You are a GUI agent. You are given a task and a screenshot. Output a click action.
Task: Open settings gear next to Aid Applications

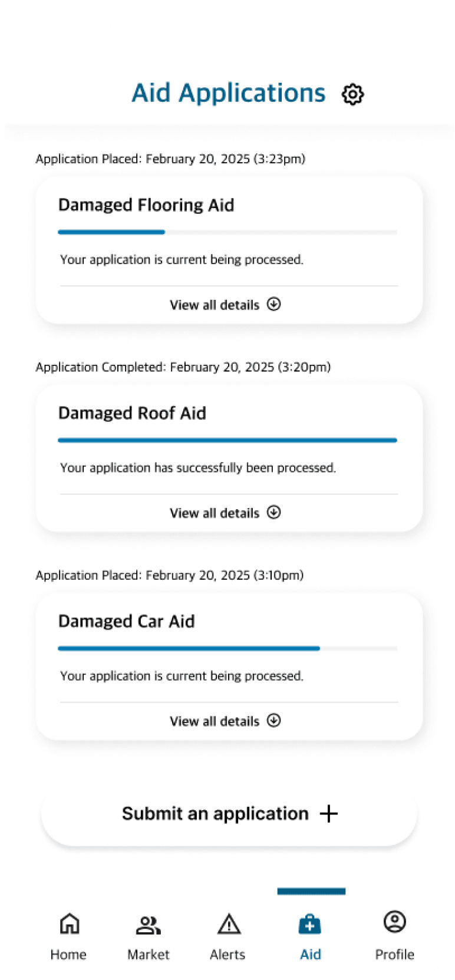352,94
